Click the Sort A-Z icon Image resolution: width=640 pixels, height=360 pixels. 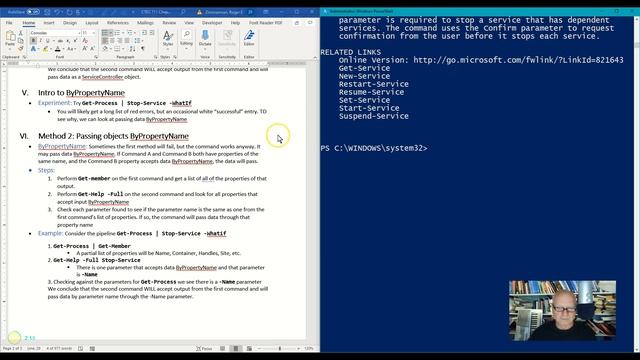pyautogui.click(x=132, y=49)
